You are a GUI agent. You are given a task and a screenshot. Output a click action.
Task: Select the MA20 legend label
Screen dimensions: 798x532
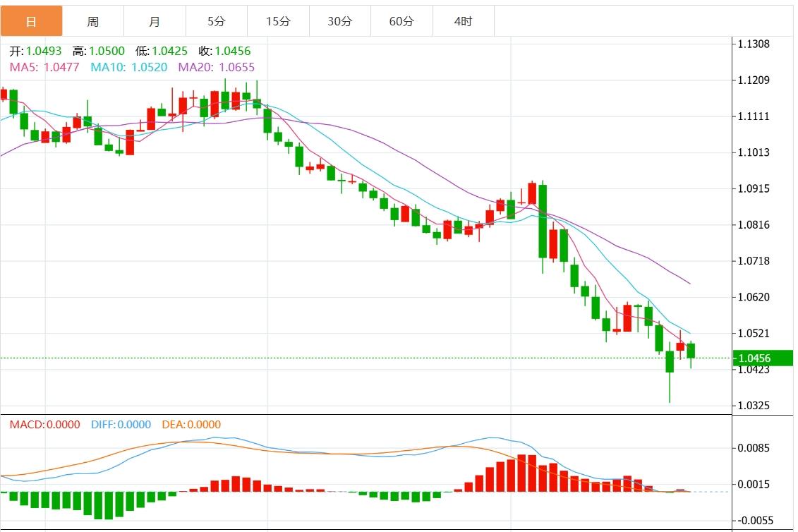[x=216, y=67]
